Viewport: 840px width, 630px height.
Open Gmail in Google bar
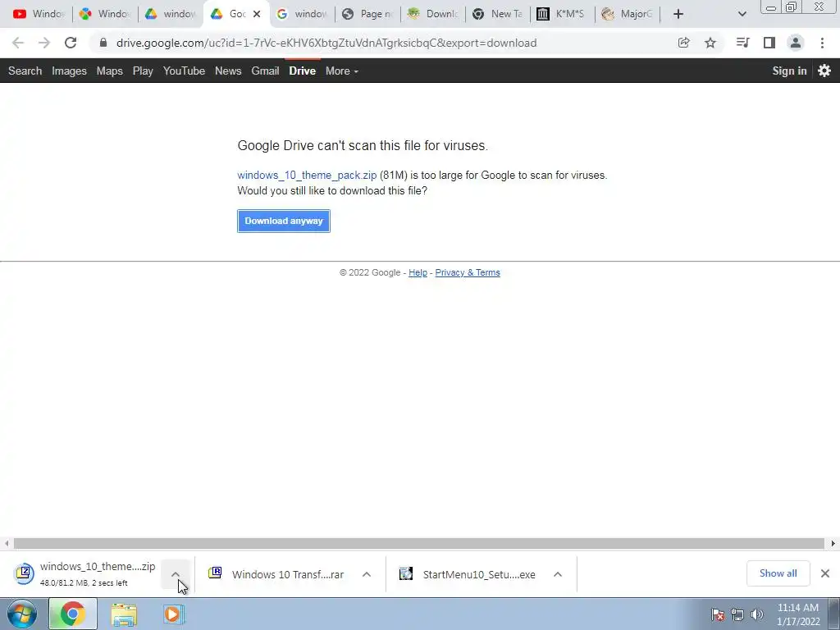[x=265, y=71]
